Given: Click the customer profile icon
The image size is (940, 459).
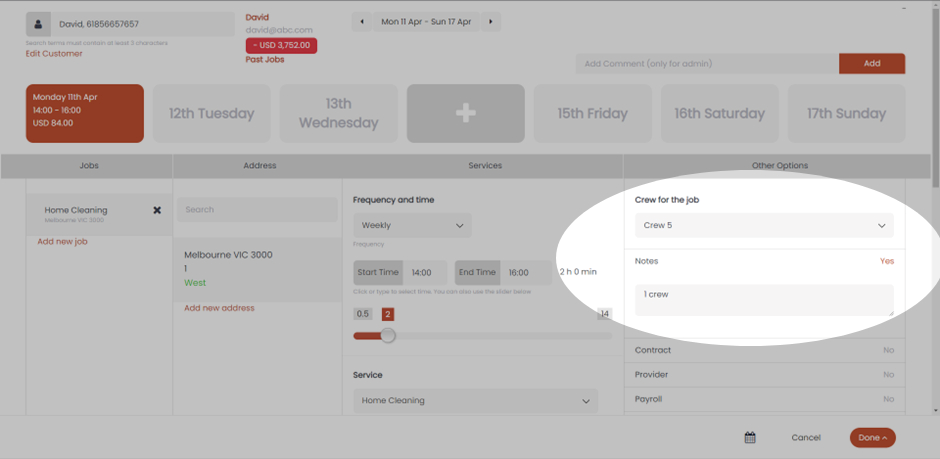Looking at the screenshot, I should (39, 24).
